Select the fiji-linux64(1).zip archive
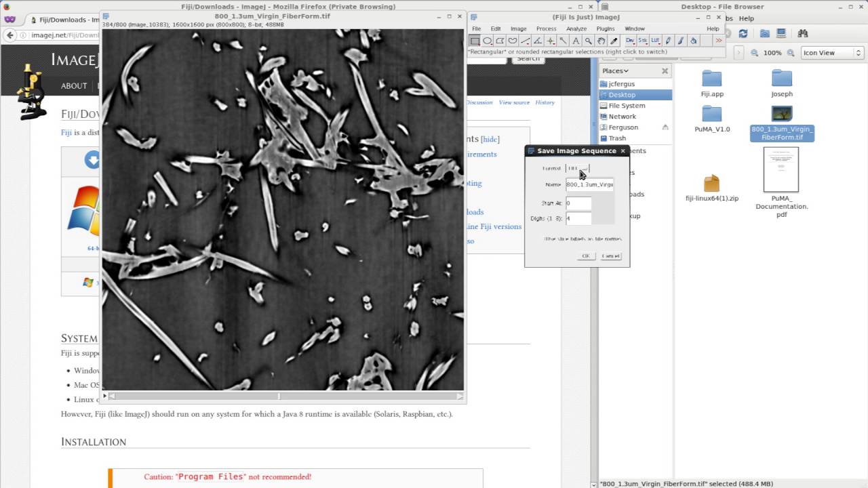868x488 pixels. [x=712, y=188]
